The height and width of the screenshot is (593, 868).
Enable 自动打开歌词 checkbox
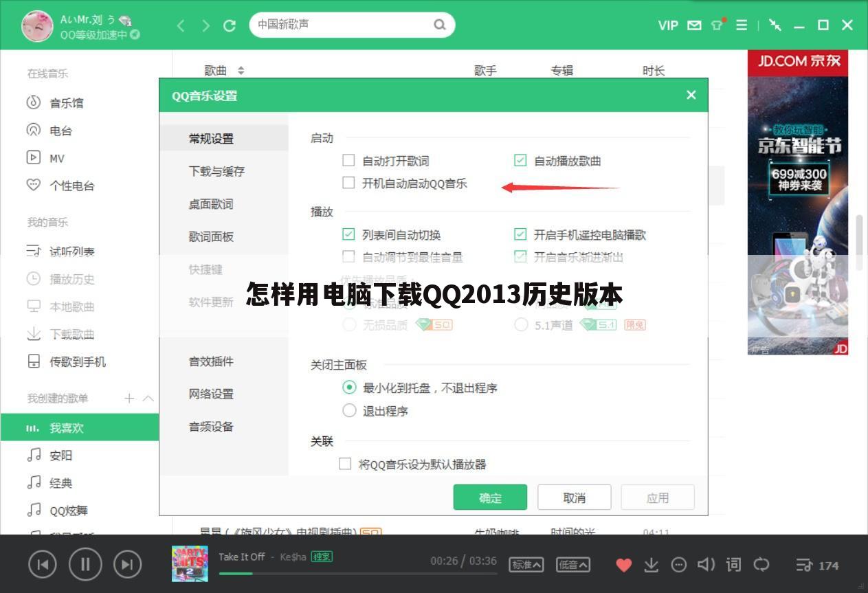(x=348, y=161)
